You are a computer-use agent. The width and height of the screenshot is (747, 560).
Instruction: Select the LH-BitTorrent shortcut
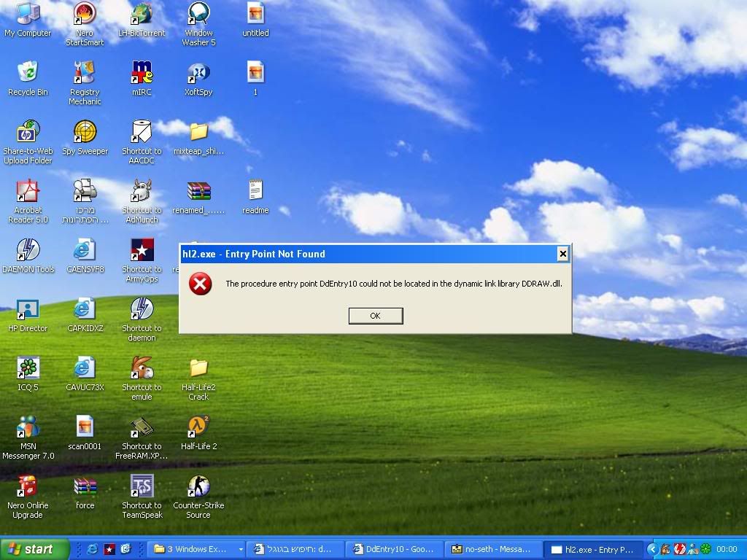point(142,20)
